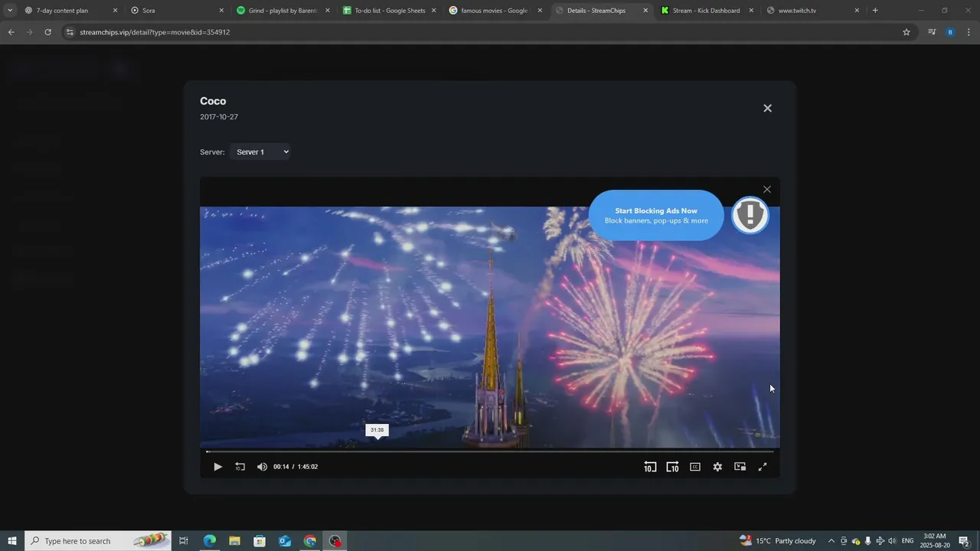Seek on the video progress bar
This screenshot has height=551, width=980.
point(490,452)
